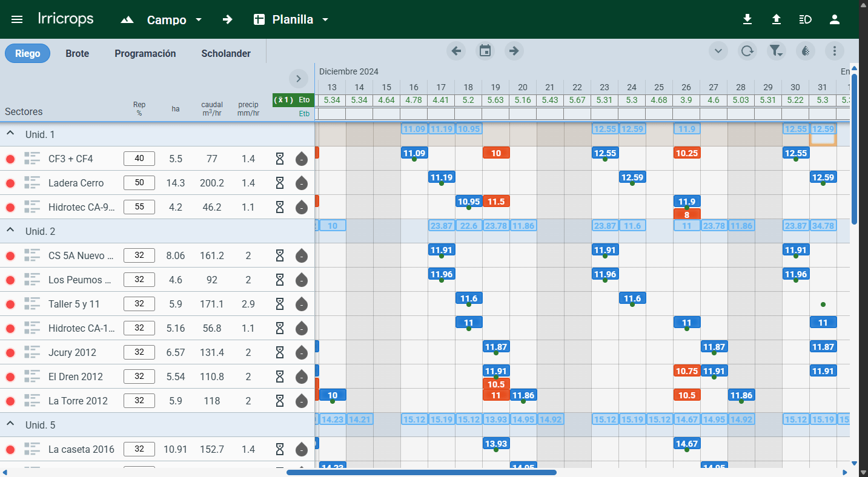Go to the next date range arrow
The width and height of the screenshot is (868, 477).
[514, 51]
